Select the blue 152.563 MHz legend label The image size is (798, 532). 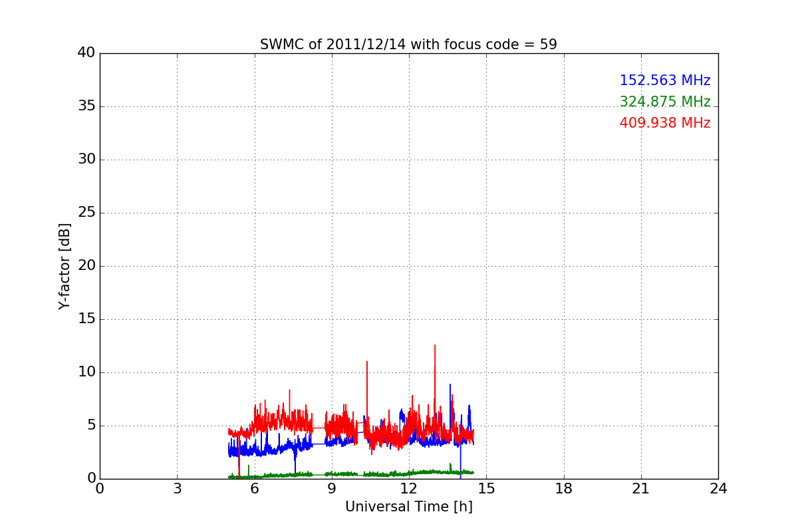(665, 80)
